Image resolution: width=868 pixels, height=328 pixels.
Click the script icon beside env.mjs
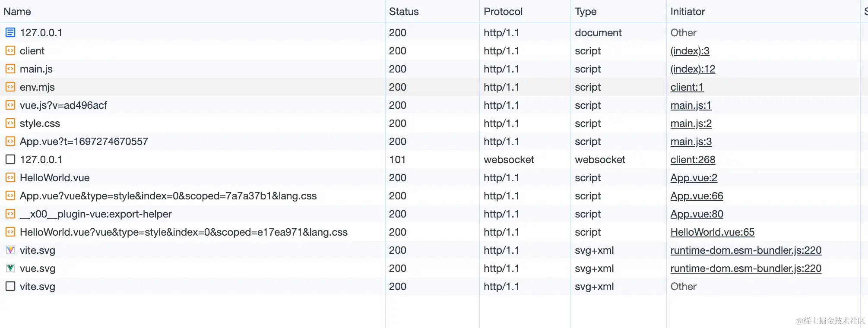(x=10, y=87)
